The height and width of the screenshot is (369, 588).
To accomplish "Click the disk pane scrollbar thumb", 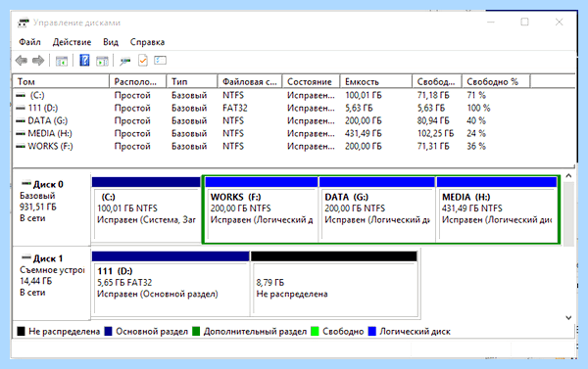I will 568,214.
